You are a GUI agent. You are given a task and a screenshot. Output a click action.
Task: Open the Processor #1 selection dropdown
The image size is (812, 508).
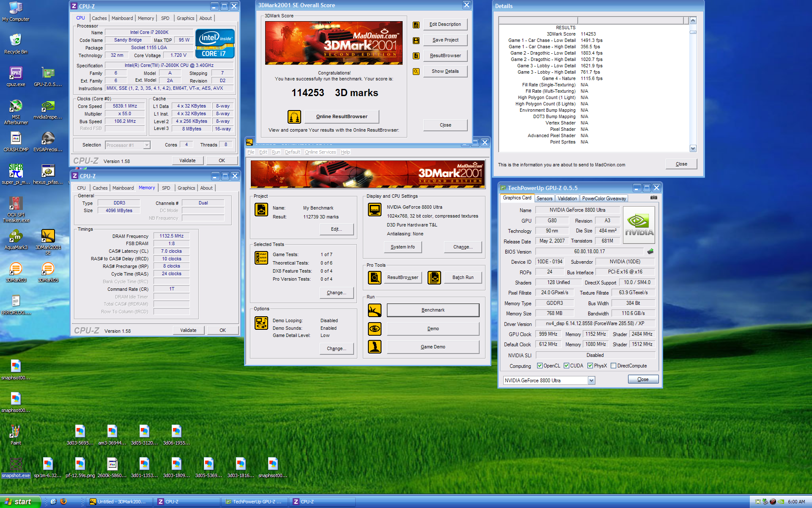coord(147,145)
